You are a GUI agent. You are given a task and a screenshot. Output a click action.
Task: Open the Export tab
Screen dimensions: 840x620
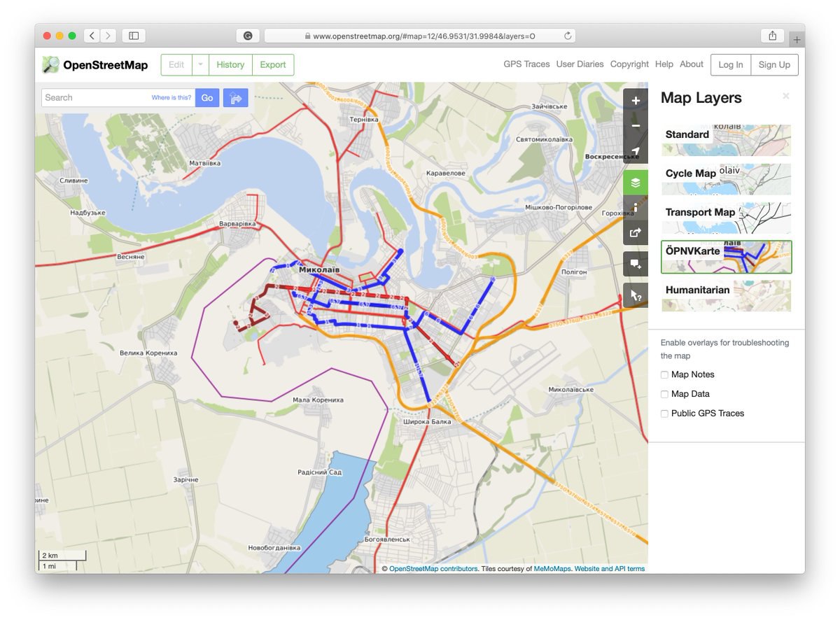tap(273, 64)
